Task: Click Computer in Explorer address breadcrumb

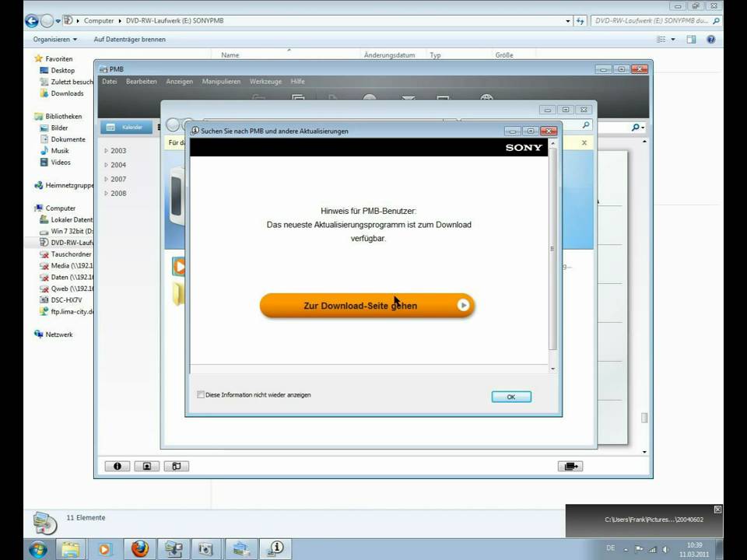Action: (99, 21)
